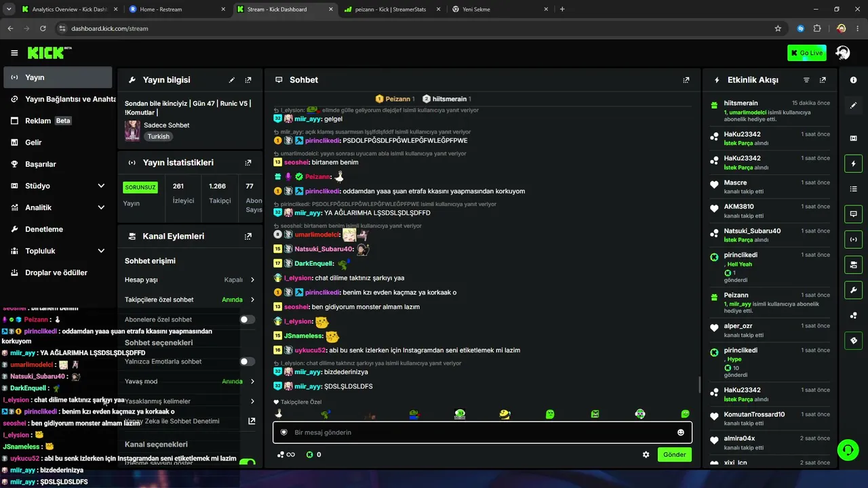Focus the chat message input field

click(x=481, y=432)
